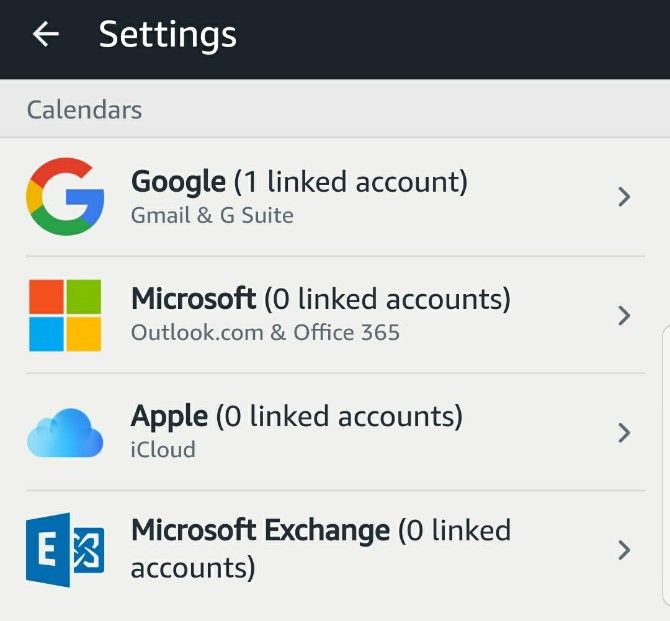Click the Settings title text

tap(168, 35)
